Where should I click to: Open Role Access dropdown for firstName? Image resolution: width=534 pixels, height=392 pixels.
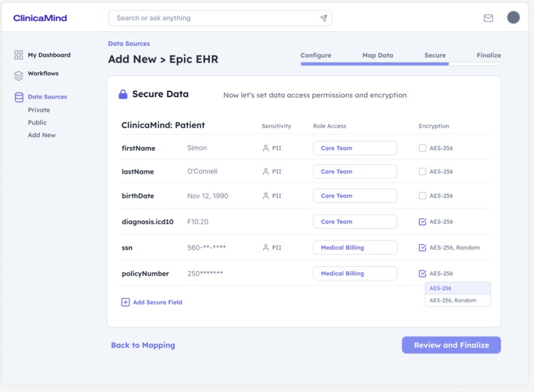tap(355, 148)
